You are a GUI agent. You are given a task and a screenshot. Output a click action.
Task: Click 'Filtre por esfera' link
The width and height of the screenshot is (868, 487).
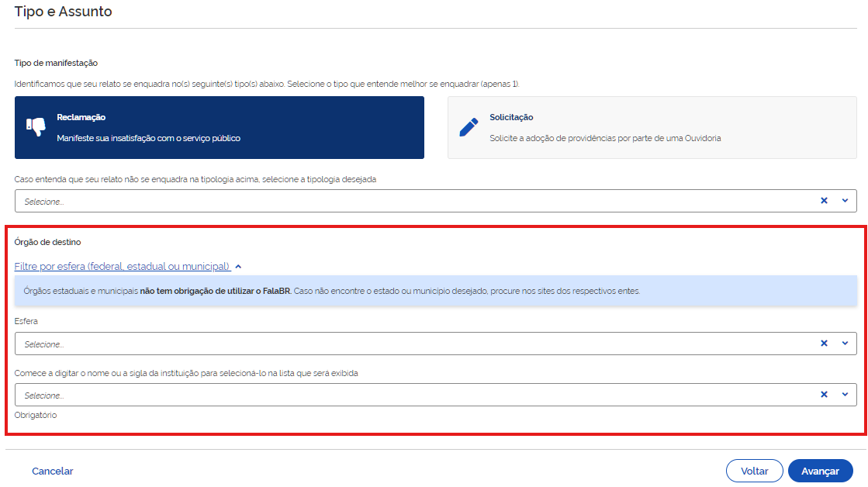123,267
